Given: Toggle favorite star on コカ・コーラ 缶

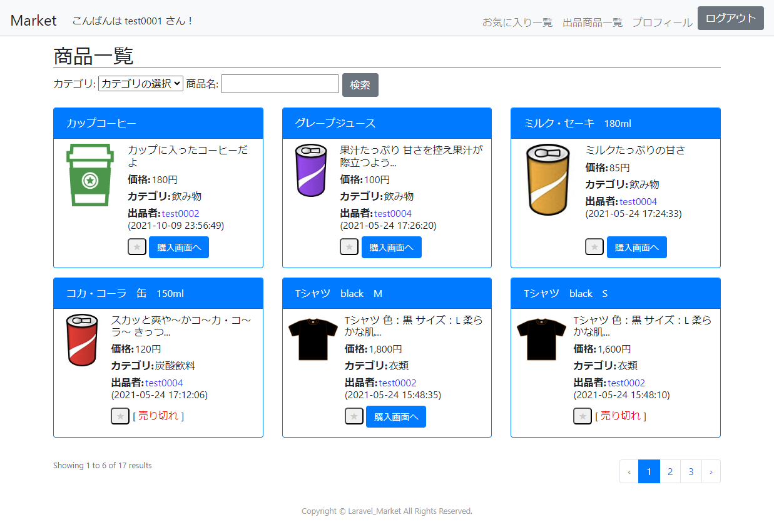Looking at the screenshot, I should pos(120,416).
